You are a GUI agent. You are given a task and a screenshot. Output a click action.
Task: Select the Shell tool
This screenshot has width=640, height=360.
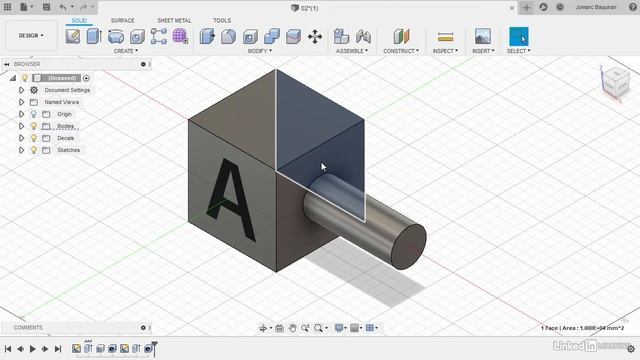click(250, 36)
